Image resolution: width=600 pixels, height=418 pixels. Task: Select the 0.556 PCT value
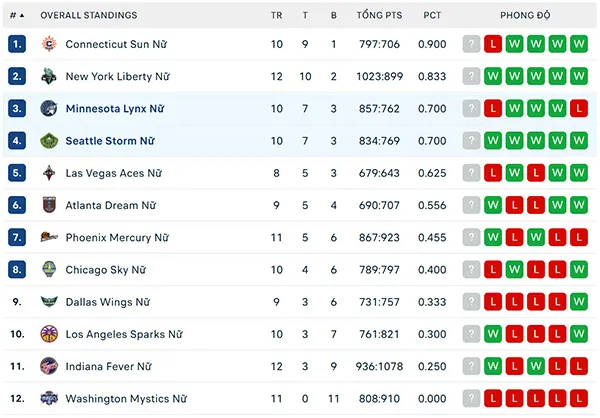[x=432, y=205]
